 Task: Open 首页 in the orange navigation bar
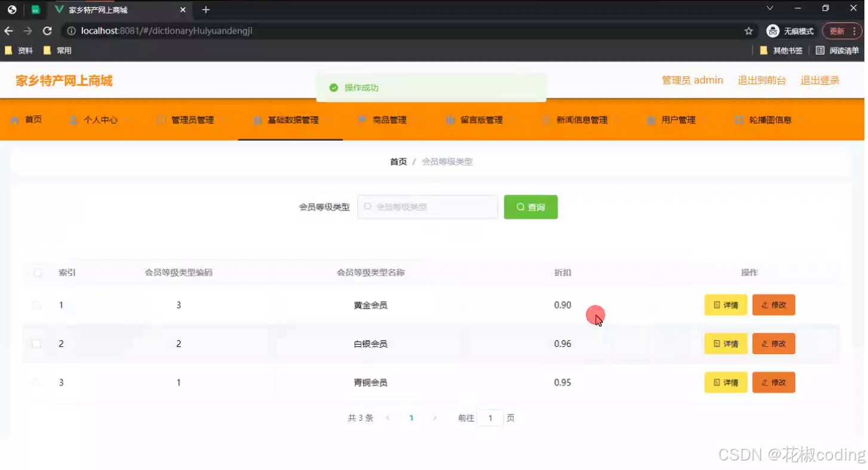[x=26, y=119]
